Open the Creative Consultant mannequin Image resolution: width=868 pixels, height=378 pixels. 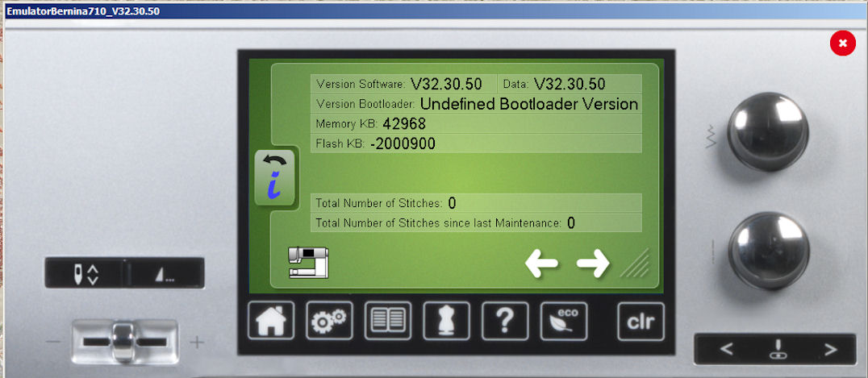click(x=446, y=321)
